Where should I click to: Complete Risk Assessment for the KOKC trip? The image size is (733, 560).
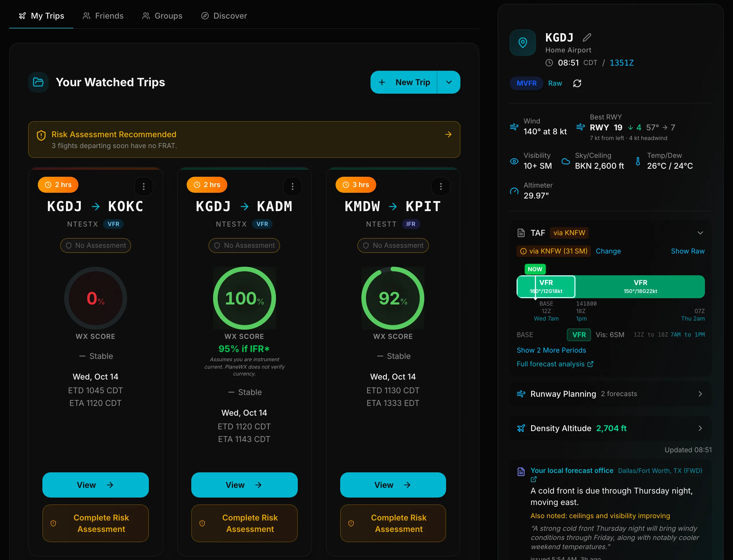click(x=96, y=523)
